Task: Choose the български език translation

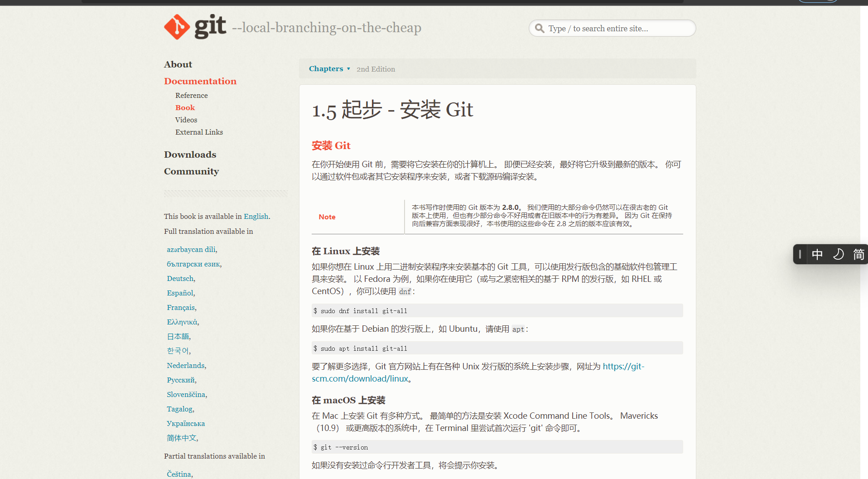Action: pyautogui.click(x=193, y=264)
